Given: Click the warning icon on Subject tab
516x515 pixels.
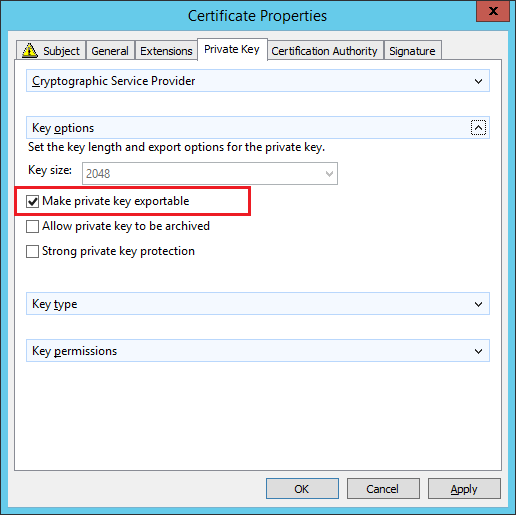Looking at the screenshot, I should tap(30, 50).
